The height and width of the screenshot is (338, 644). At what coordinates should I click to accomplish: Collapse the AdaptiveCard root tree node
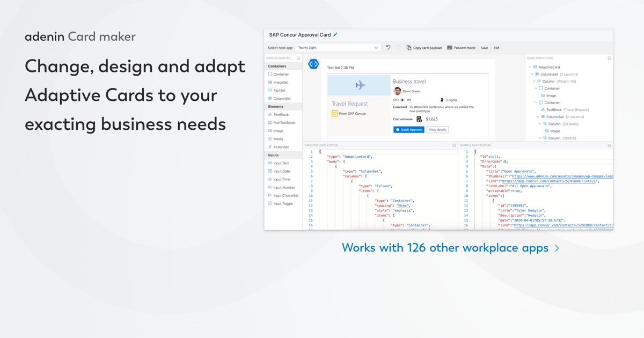[530, 66]
